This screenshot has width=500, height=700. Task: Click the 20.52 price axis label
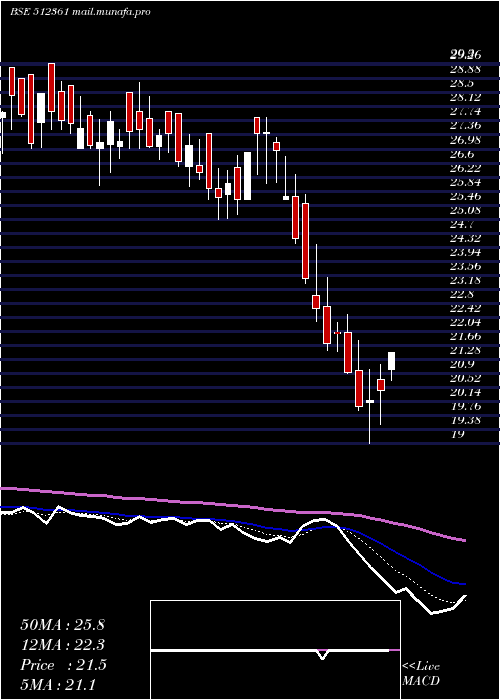465,379
